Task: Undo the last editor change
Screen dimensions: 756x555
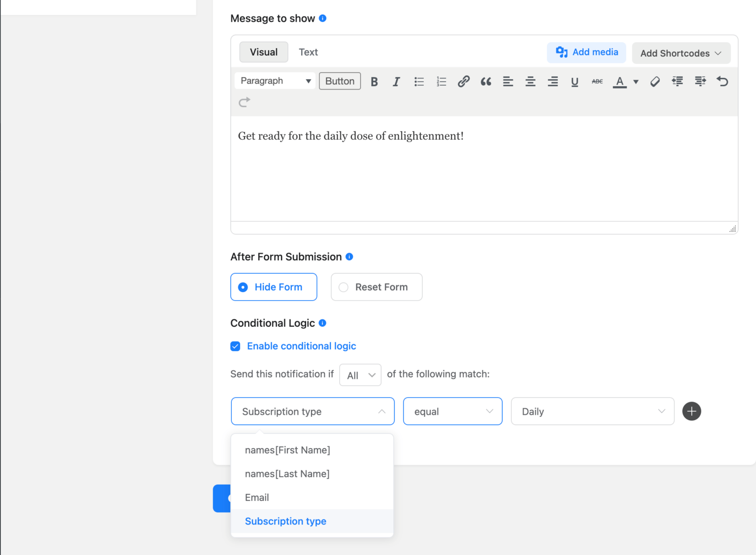Action: 722,81
